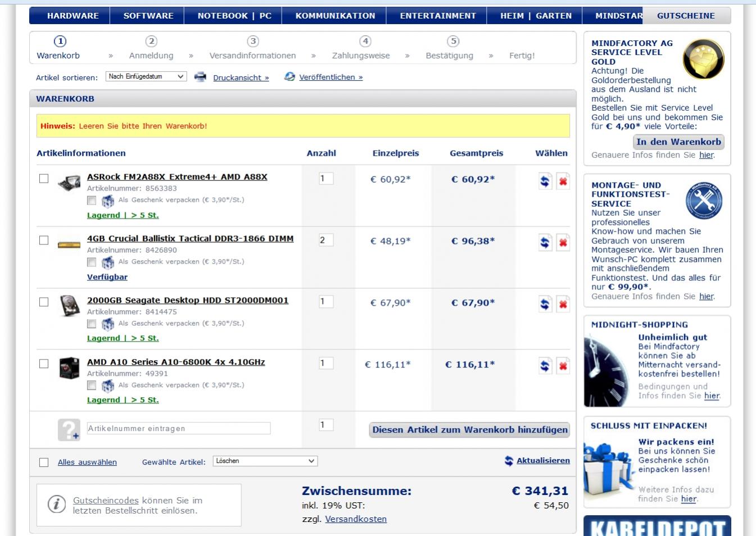Click gift wrap icon in Crucial row
This screenshot has height=536, width=756.
[108, 262]
